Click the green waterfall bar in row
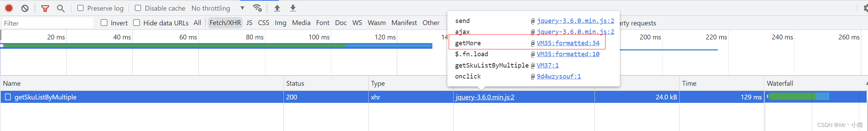868x131 pixels. pos(792,97)
